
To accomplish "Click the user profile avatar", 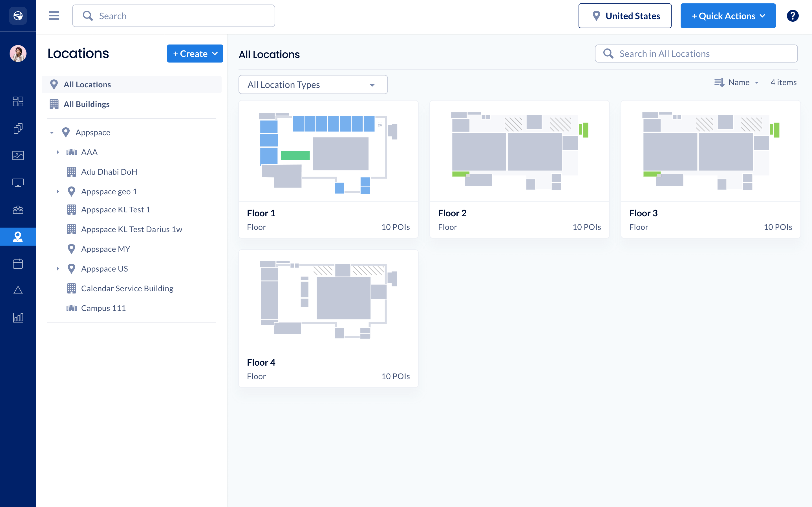I will pyautogui.click(x=18, y=54).
